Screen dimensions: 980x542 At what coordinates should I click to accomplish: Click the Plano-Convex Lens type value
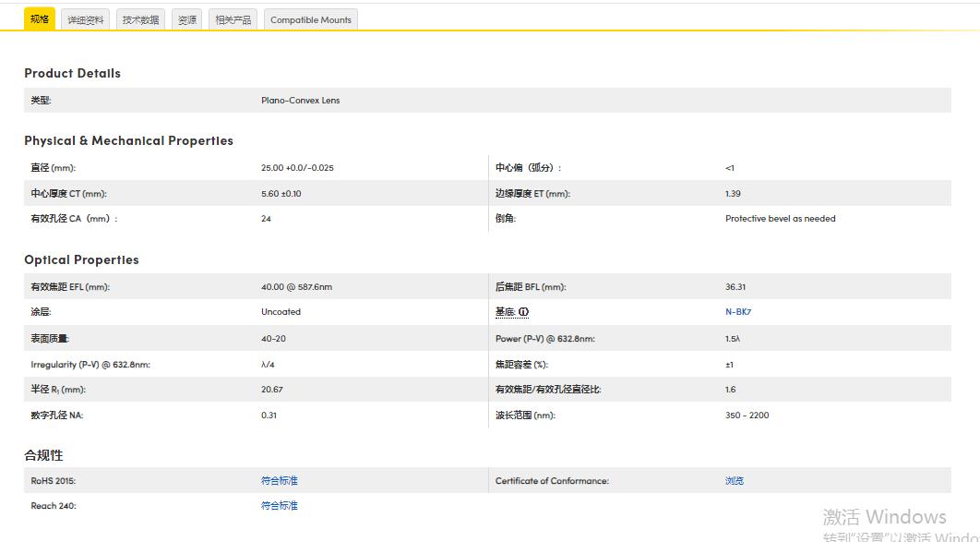300,101
